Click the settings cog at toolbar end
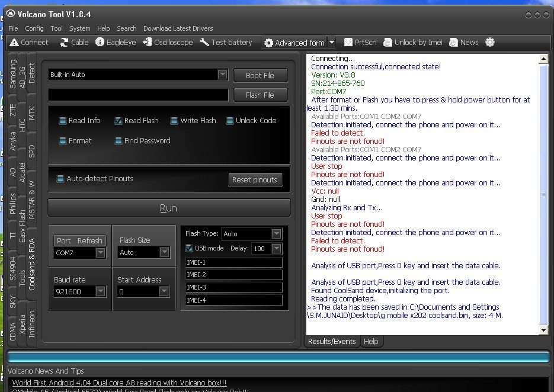 point(489,42)
